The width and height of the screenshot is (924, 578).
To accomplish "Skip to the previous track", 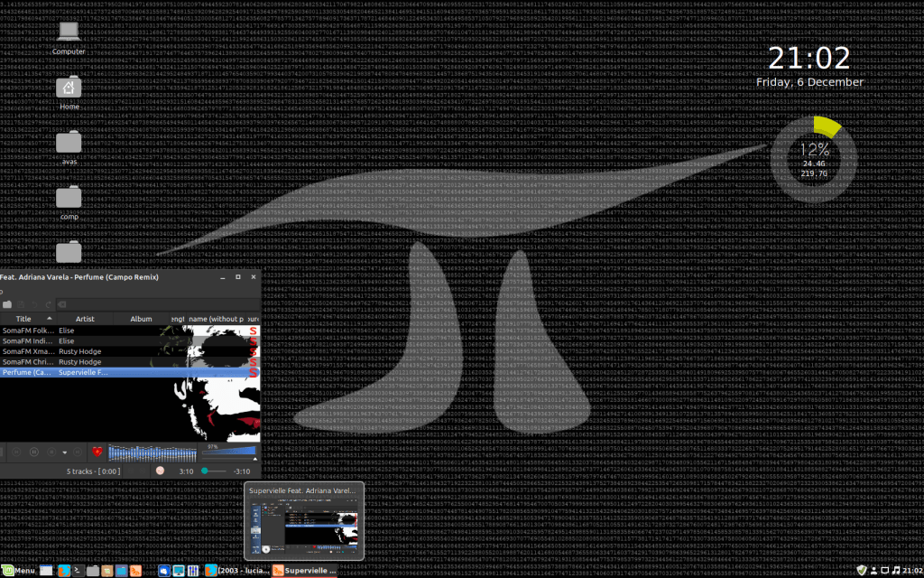I will coord(15,452).
